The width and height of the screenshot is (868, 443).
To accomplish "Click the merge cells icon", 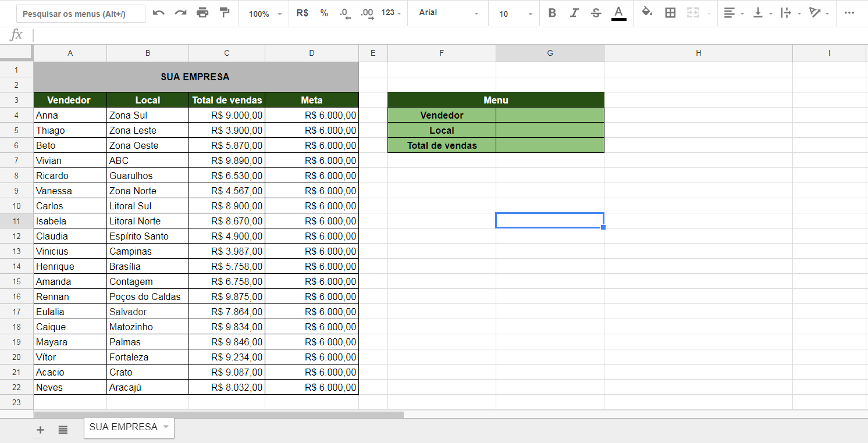I will click(x=692, y=13).
